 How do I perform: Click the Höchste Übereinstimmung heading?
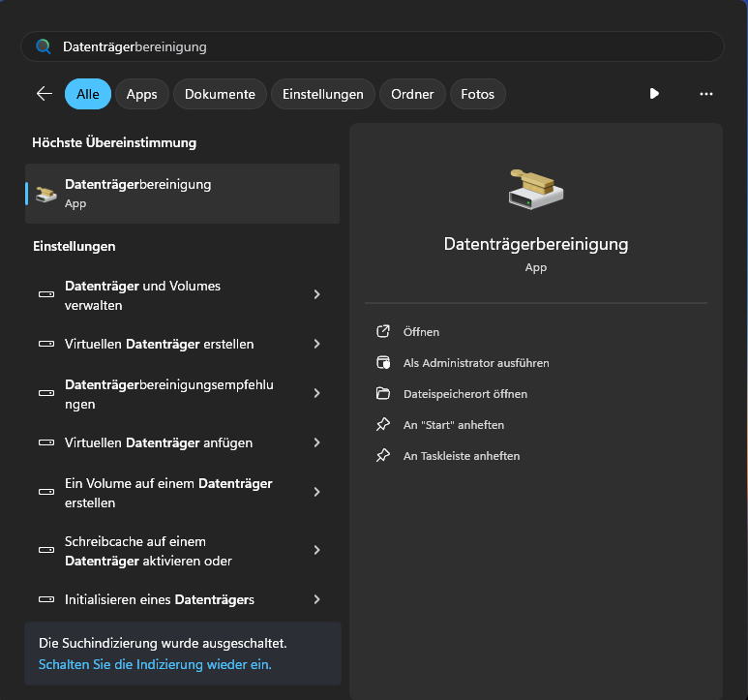pos(114,142)
